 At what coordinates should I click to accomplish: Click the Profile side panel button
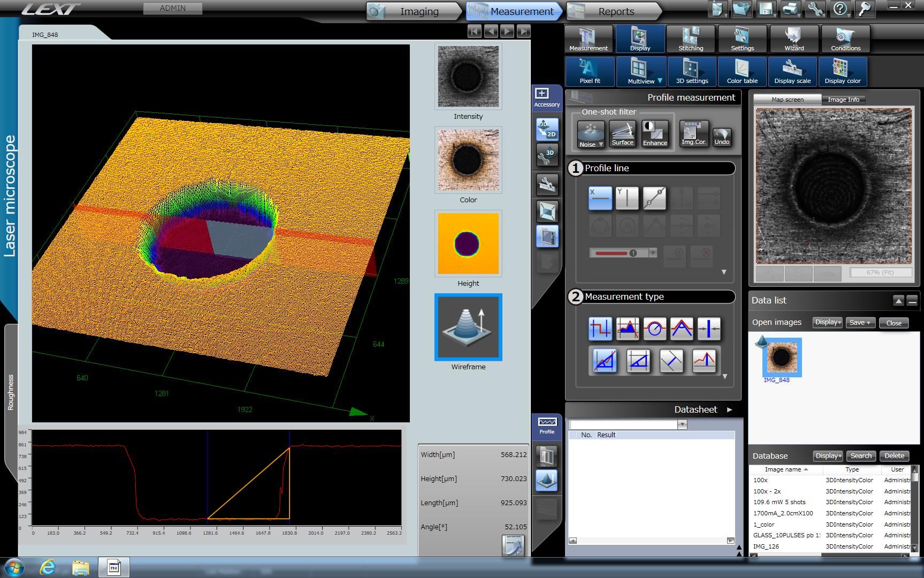point(547,425)
